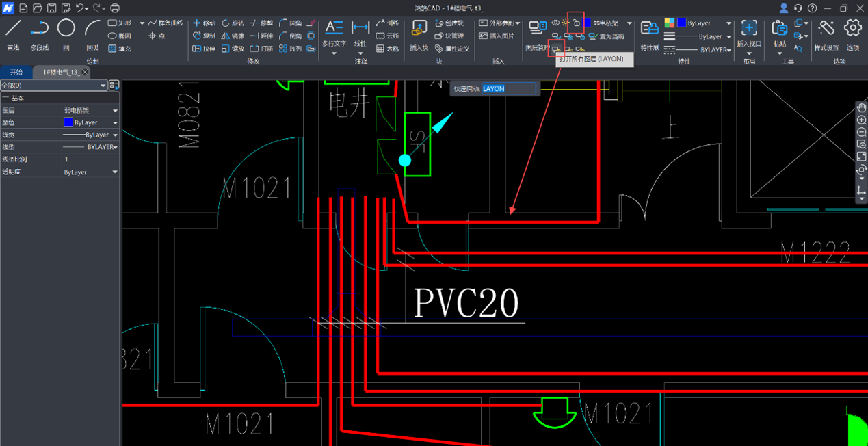Click the 镜像 (Mirror) tool
868x446 pixels.
click(x=233, y=36)
